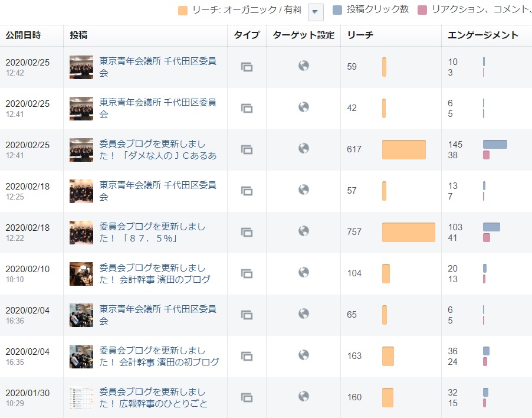This screenshot has height=418, width=532.
Task: Click the post type icon for the 「87.5%」 post
Action: [x=247, y=233]
